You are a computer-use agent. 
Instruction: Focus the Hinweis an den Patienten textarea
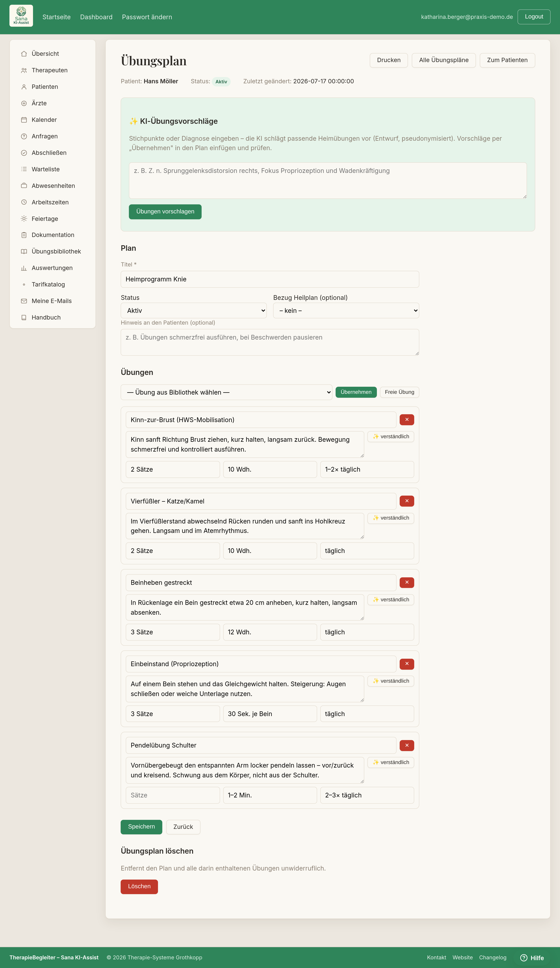tap(270, 342)
